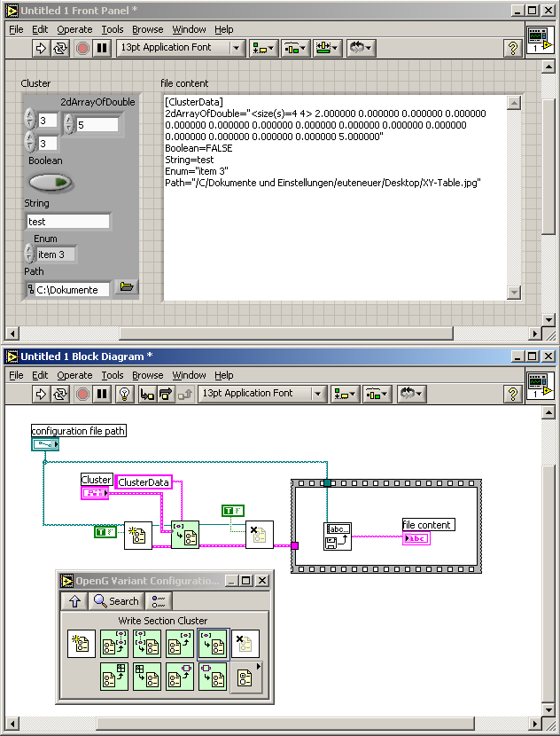Open Tools menu in Block Diagram window

click(x=113, y=375)
